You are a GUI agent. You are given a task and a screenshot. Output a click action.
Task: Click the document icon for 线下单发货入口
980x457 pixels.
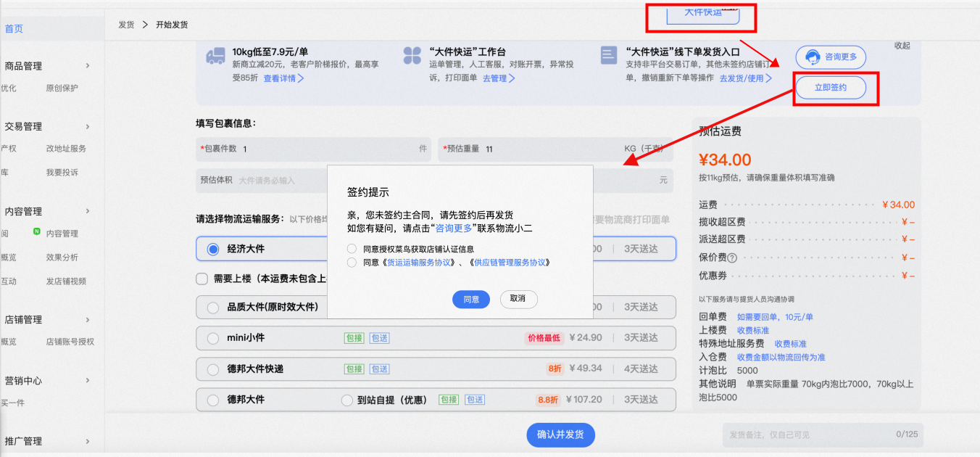pyautogui.click(x=608, y=55)
